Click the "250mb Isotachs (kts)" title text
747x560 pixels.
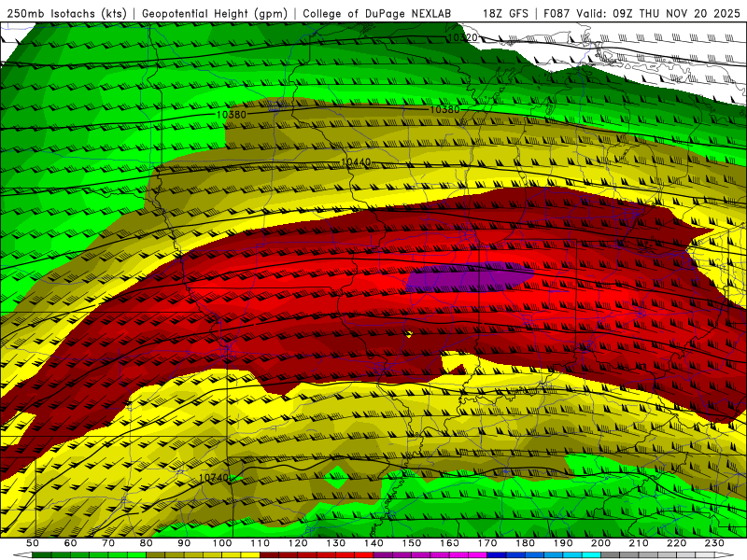67,14
